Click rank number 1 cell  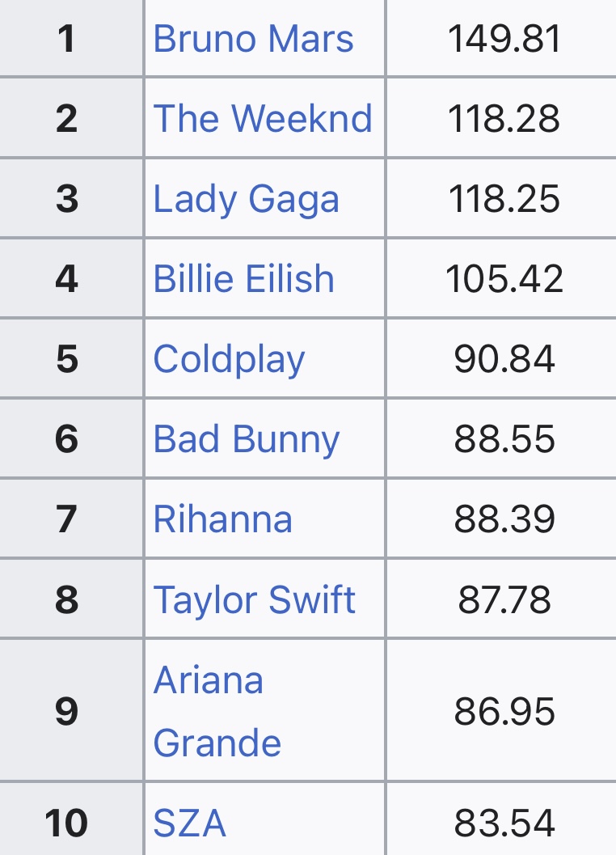(x=68, y=39)
